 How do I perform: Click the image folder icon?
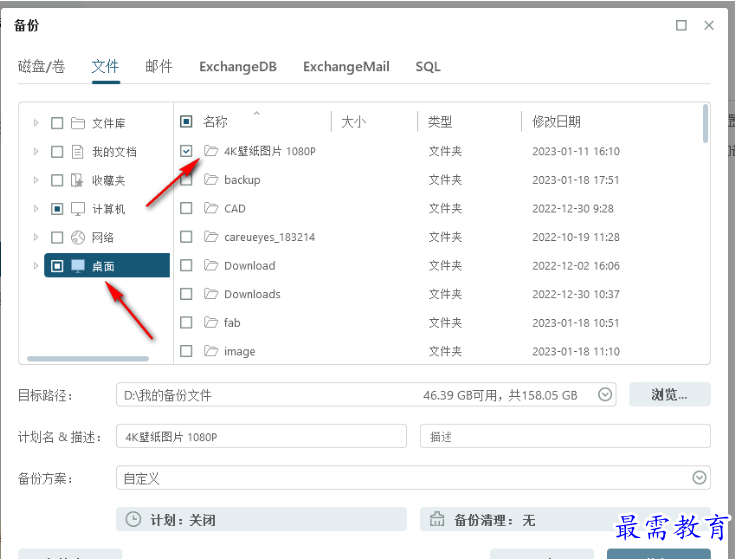(211, 351)
